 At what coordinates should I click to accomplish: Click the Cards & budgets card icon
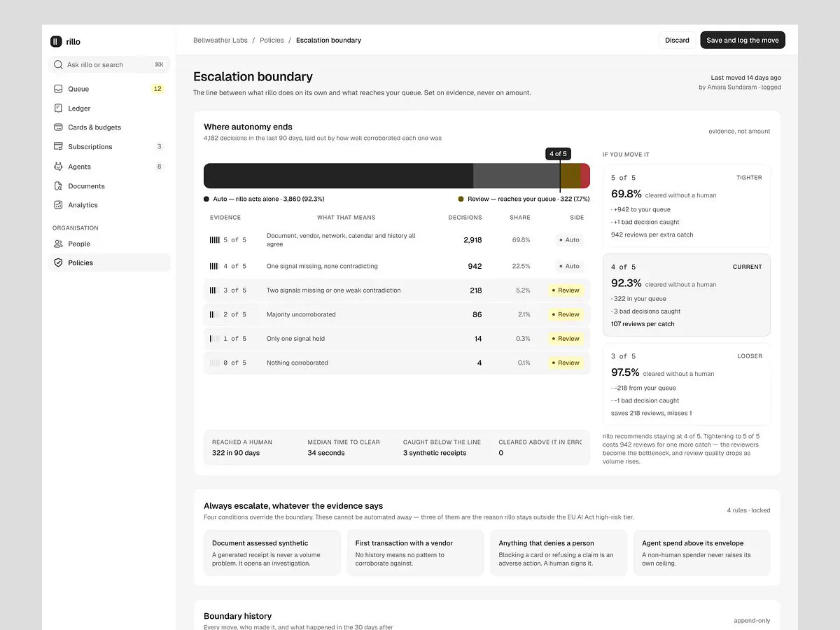58,127
